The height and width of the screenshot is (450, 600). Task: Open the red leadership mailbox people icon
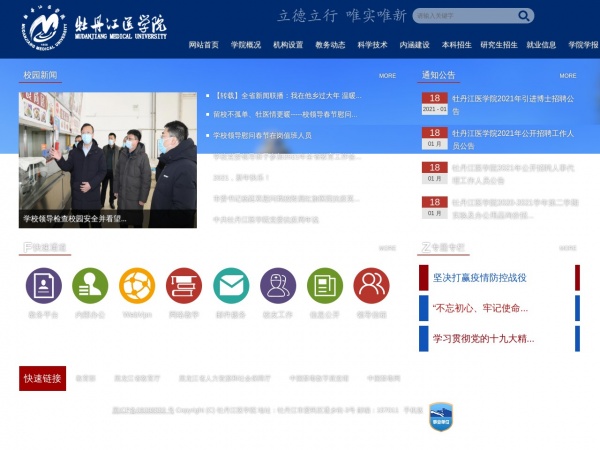point(371,286)
